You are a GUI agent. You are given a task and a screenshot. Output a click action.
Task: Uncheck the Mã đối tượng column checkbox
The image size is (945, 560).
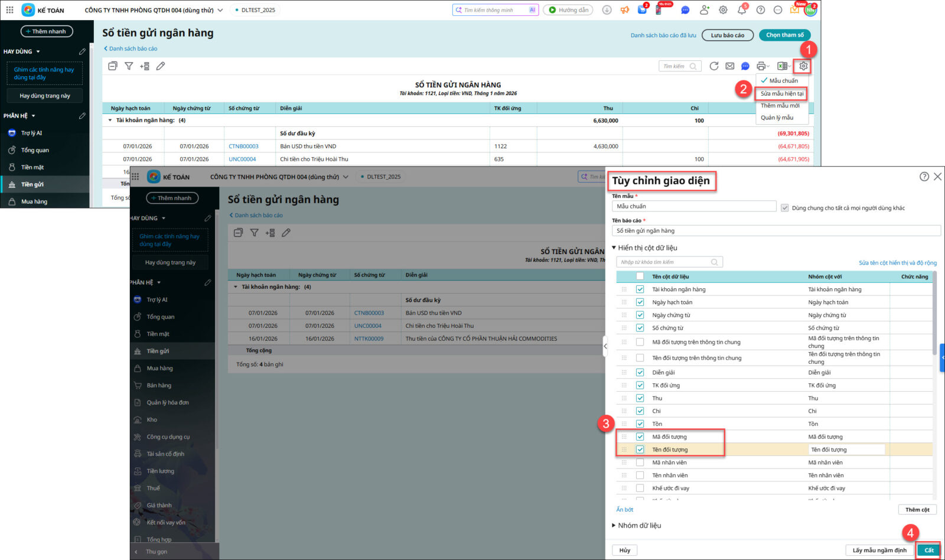click(640, 437)
